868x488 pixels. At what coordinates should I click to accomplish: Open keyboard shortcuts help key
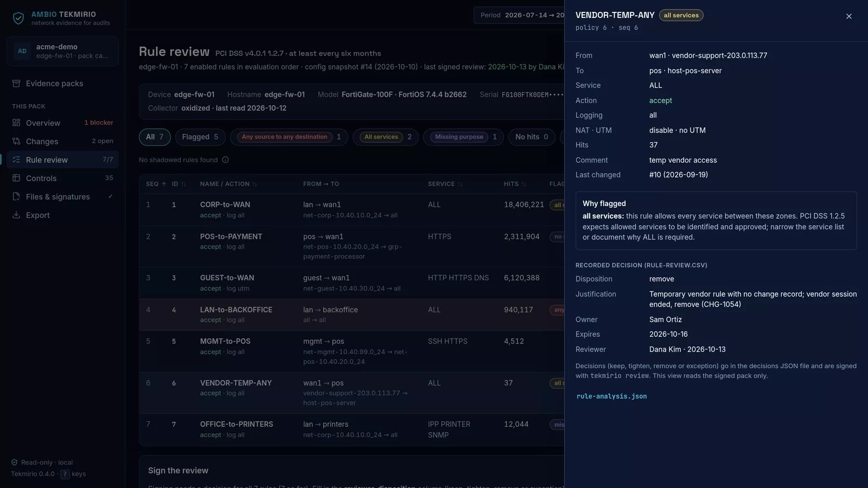[65, 474]
